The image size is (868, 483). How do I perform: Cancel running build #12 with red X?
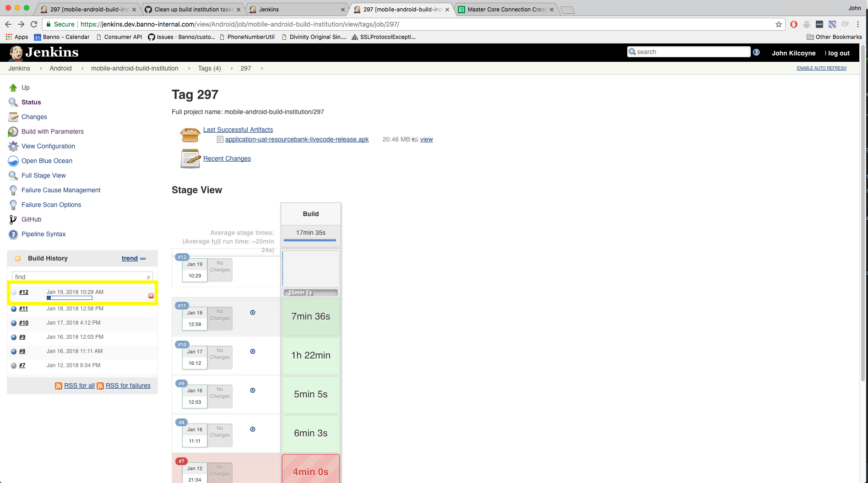coord(151,296)
